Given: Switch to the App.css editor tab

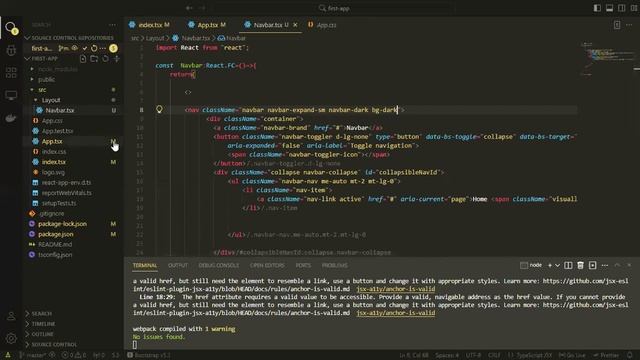Looking at the screenshot, I should tap(322, 25).
